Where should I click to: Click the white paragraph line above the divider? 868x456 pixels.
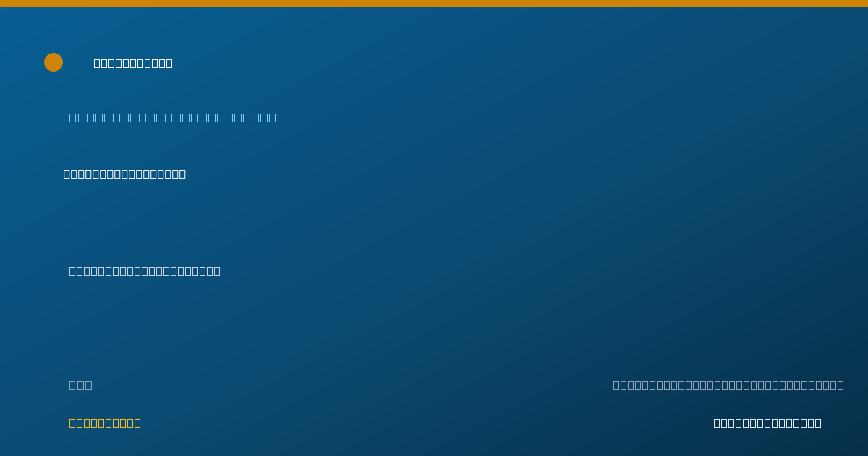coord(145,271)
